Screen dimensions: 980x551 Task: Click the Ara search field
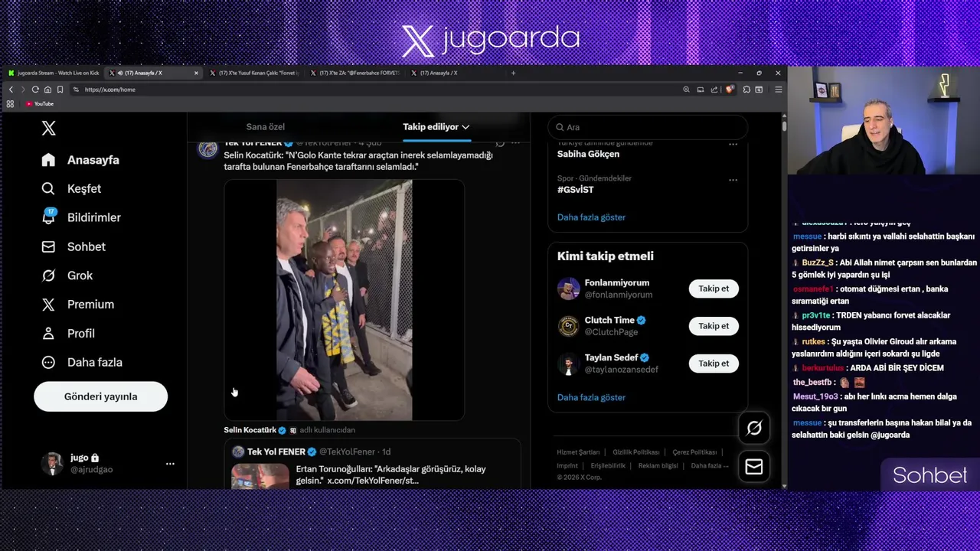[x=648, y=127]
